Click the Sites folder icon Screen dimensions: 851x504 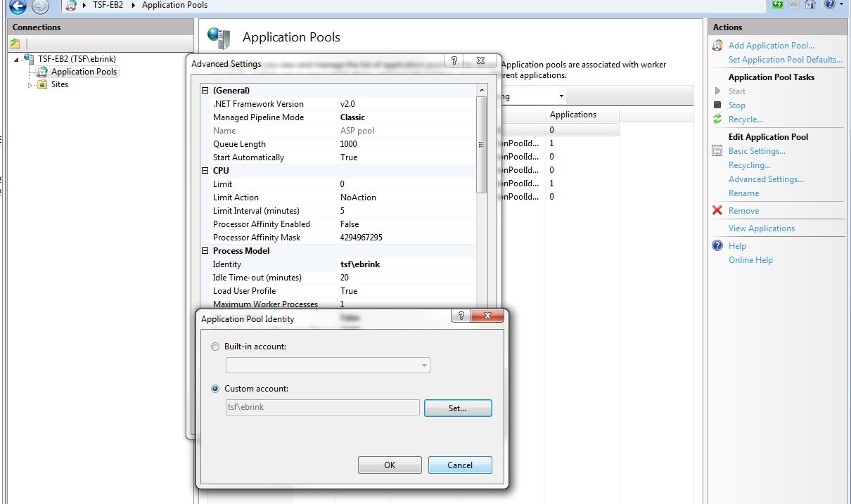click(x=42, y=84)
